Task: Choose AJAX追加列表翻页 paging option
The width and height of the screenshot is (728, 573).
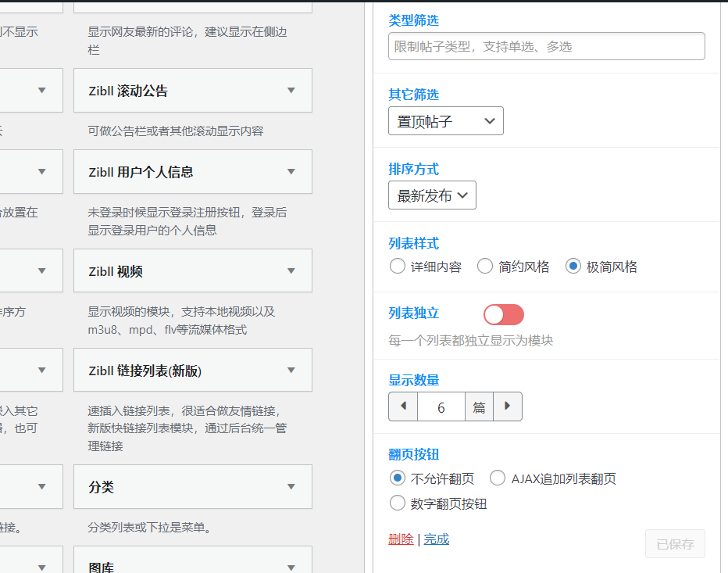Action: pos(498,478)
